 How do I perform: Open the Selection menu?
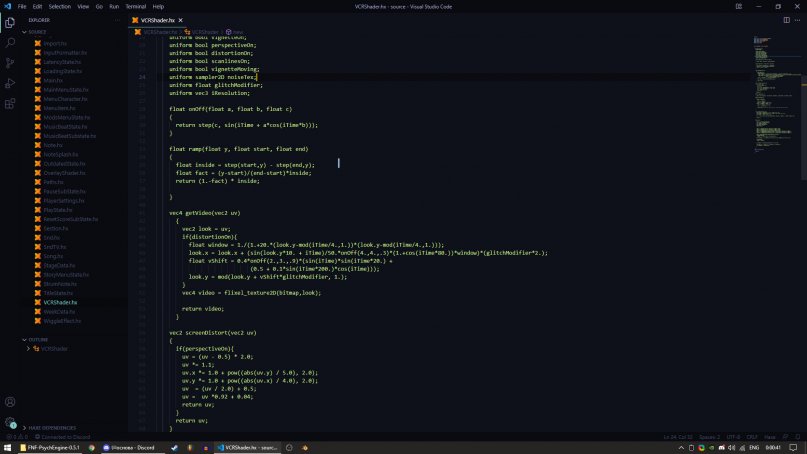pyautogui.click(x=62, y=6)
